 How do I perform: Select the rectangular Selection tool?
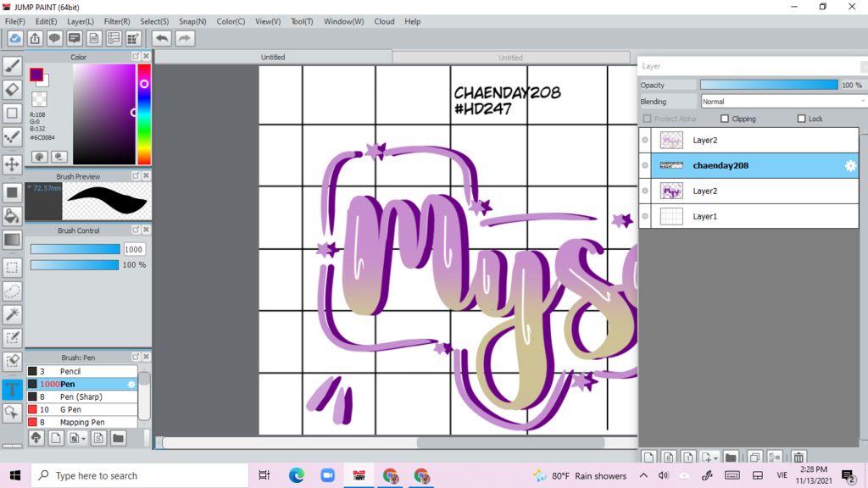tap(12, 267)
